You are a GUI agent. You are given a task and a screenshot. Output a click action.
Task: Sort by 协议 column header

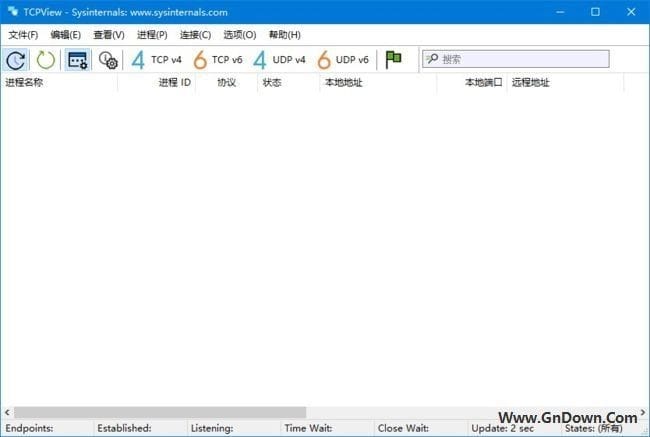tap(226, 83)
